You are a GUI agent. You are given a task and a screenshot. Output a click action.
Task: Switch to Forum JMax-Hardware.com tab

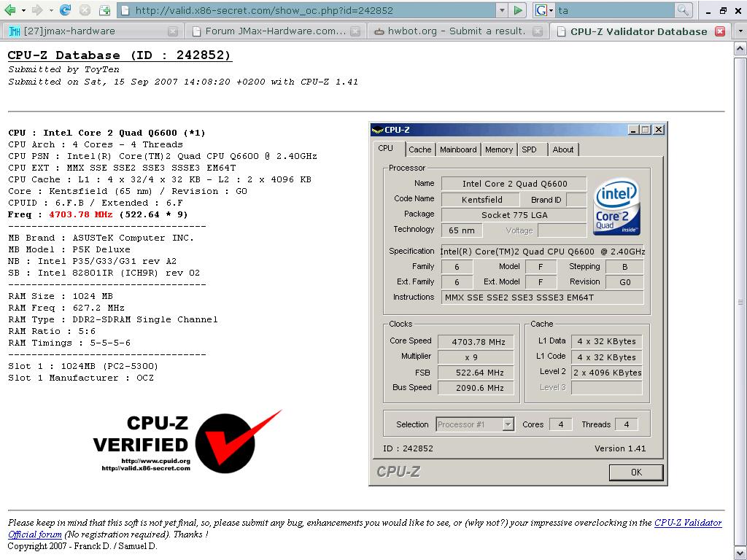pos(276,31)
